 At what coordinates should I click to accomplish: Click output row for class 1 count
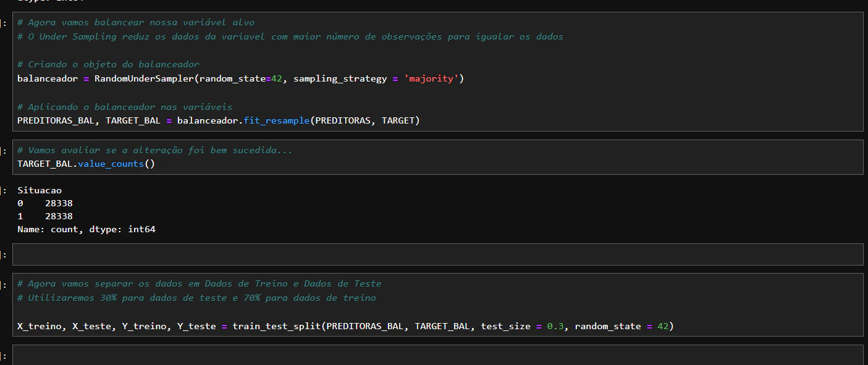coord(45,216)
